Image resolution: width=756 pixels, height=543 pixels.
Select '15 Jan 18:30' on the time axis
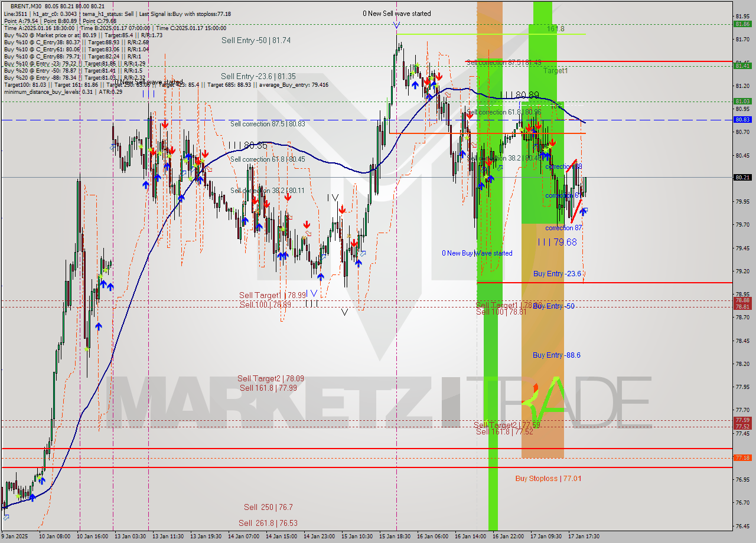pyautogui.click(x=396, y=537)
